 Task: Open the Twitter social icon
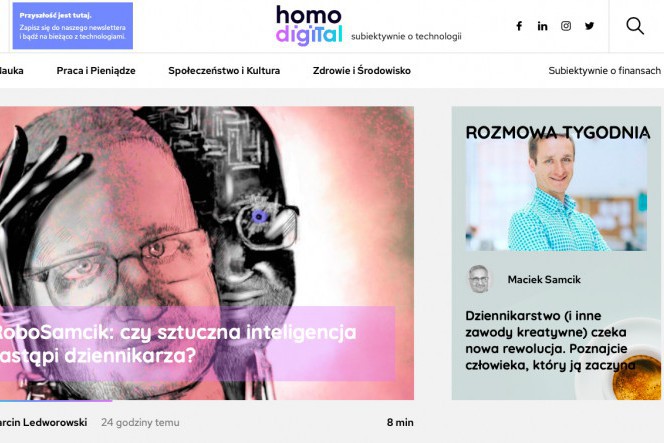click(x=589, y=26)
